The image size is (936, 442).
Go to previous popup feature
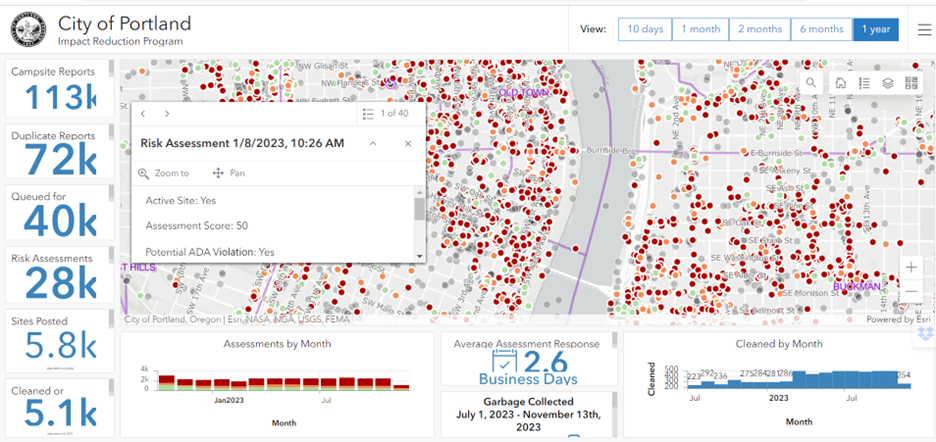143,113
